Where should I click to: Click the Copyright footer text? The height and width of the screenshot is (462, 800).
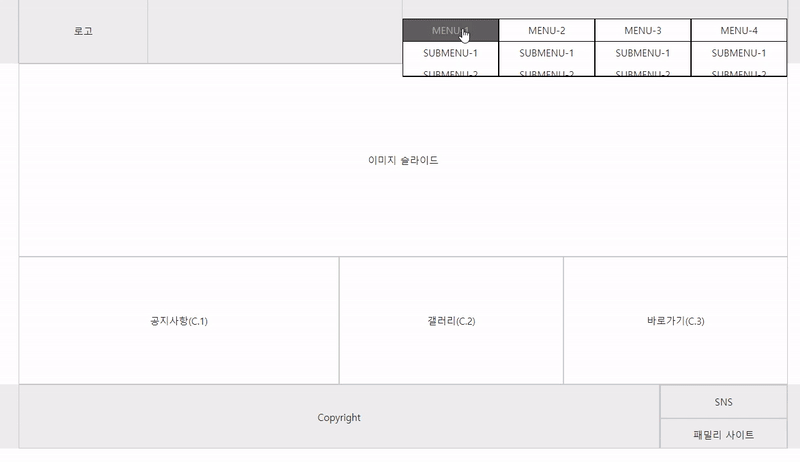tap(339, 418)
